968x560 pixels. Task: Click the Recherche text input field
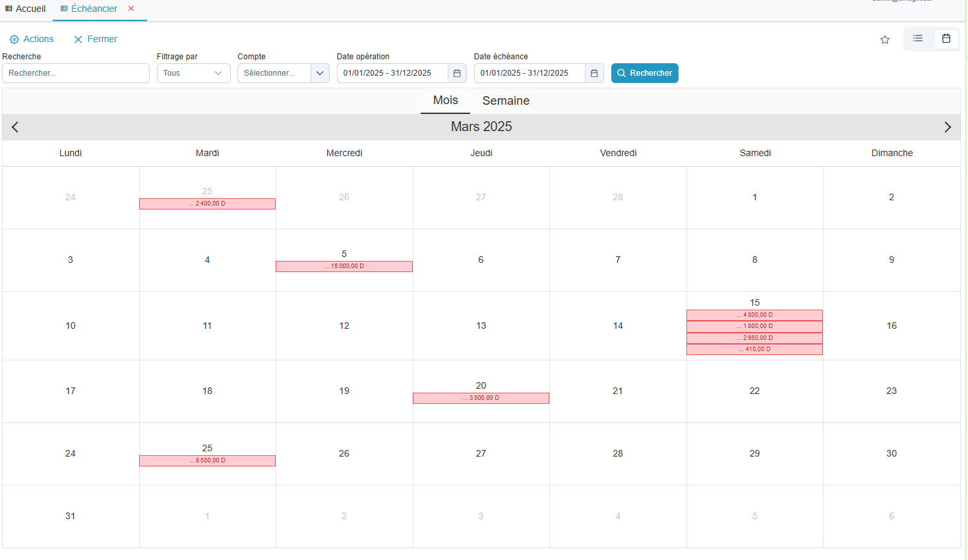[76, 73]
